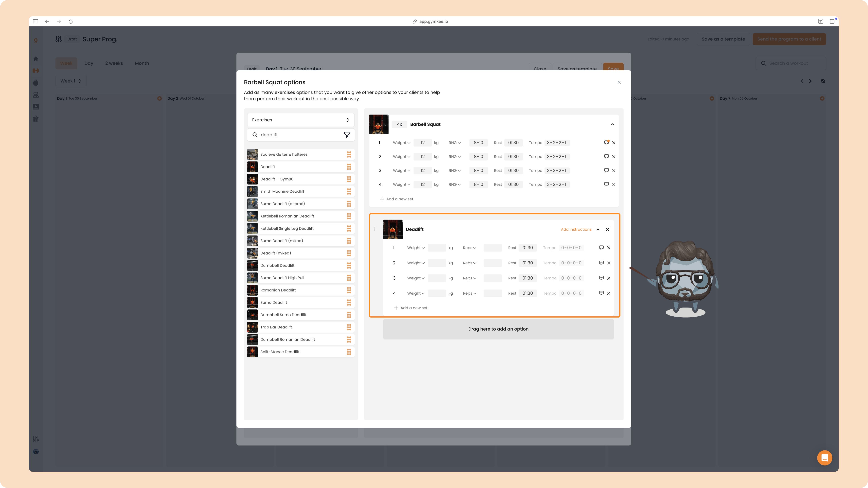Image resolution: width=868 pixels, height=488 pixels.
Task: Switch to the 2 weeks view tab
Action: pos(114,63)
